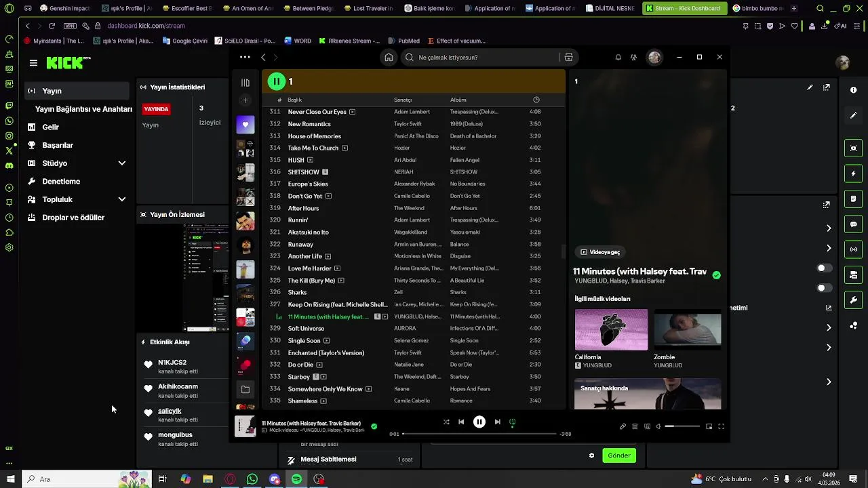Toggle the chat bubble widget in Kick rail

853,224
